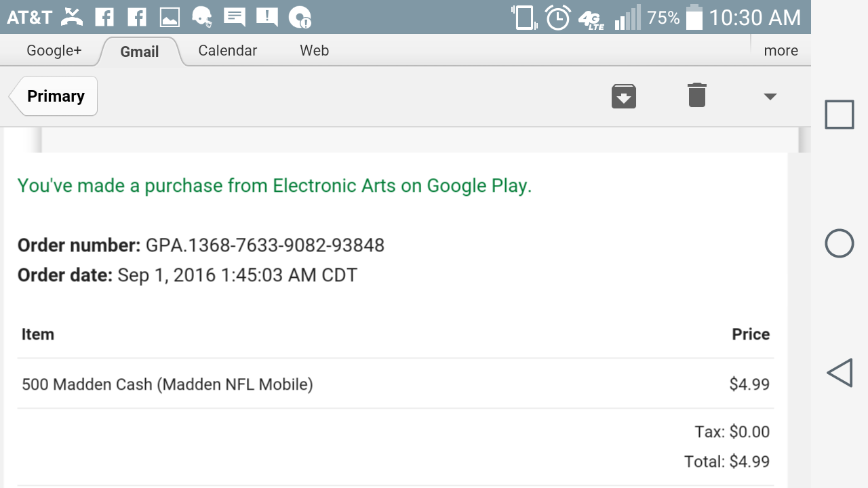Viewport: 868px width, 488px height.
Task: Tap the football helmet notification icon
Action: pos(202,17)
